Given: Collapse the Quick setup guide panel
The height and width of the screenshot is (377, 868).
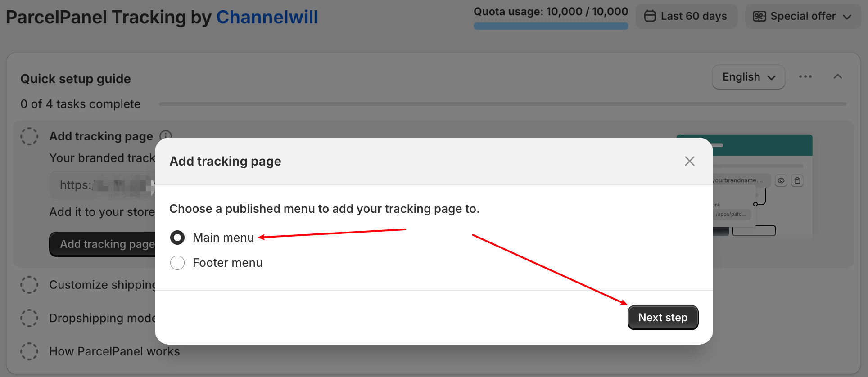Looking at the screenshot, I should (x=837, y=76).
